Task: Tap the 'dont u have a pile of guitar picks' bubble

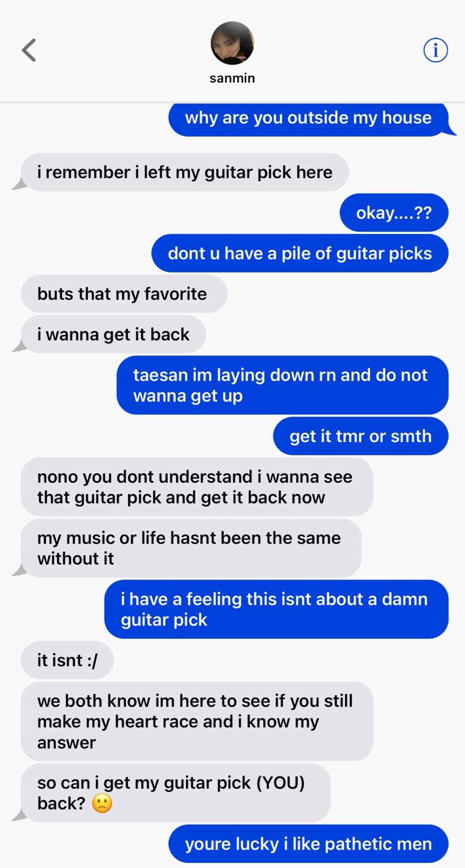Action: tap(300, 253)
